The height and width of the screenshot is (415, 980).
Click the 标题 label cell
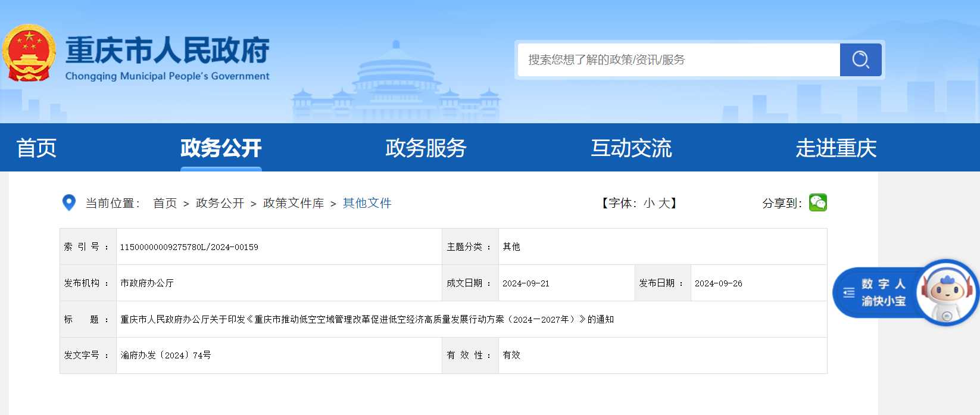pyautogui.click(x=88, y=319)
